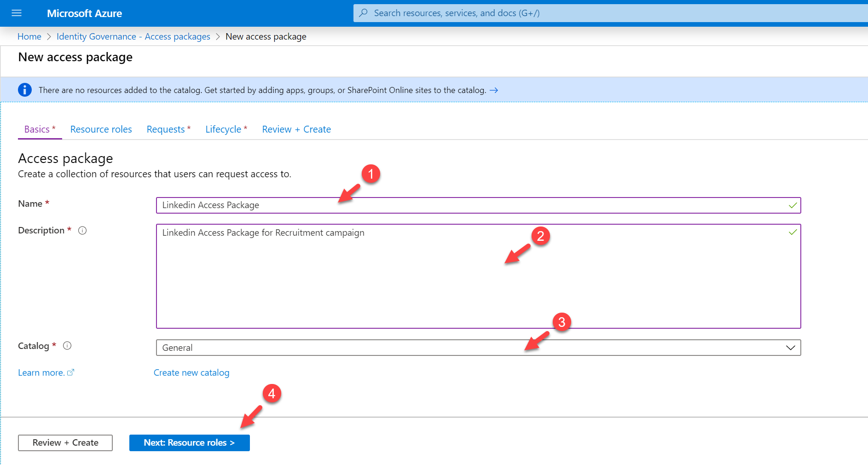Click the search magnifier icon

[x=364, y=13]
